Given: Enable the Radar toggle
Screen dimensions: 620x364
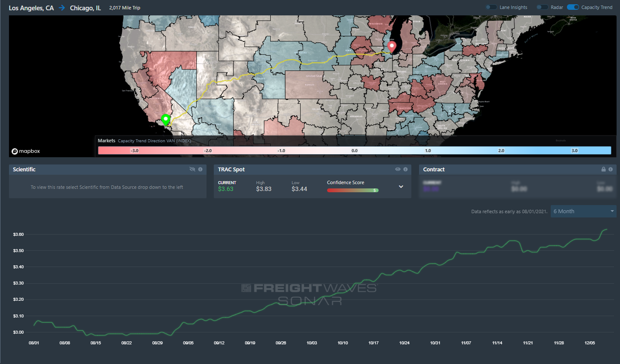Looking at the screenshot, I should (x=542, y=7).
